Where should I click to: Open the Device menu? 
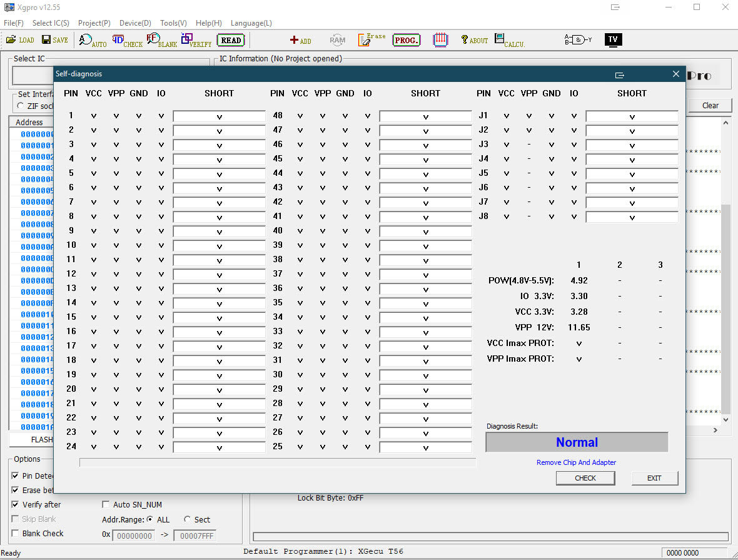click(x=135, y=23)
